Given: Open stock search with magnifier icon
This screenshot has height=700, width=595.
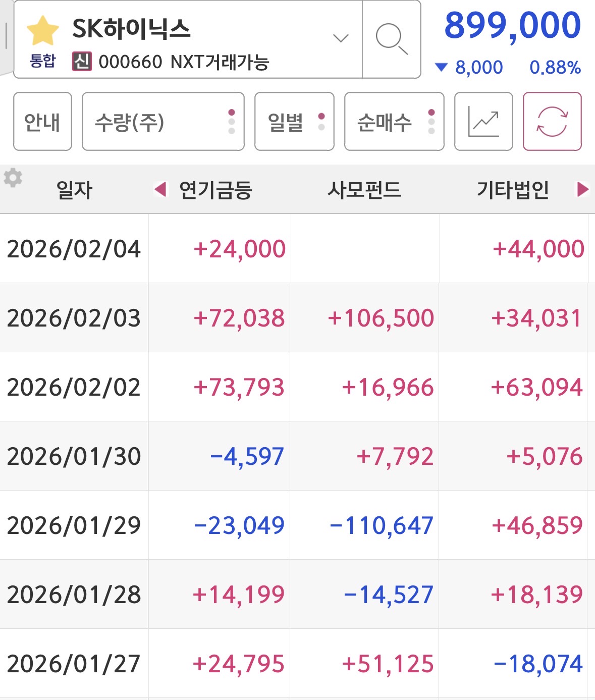Looking at the screenshot, I should coord(391,39).
